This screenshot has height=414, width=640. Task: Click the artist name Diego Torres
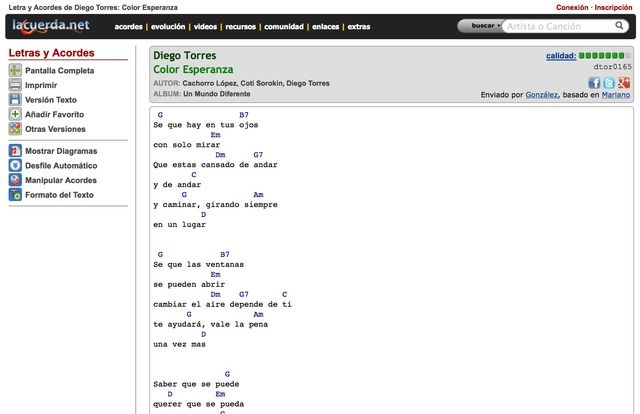184,56
